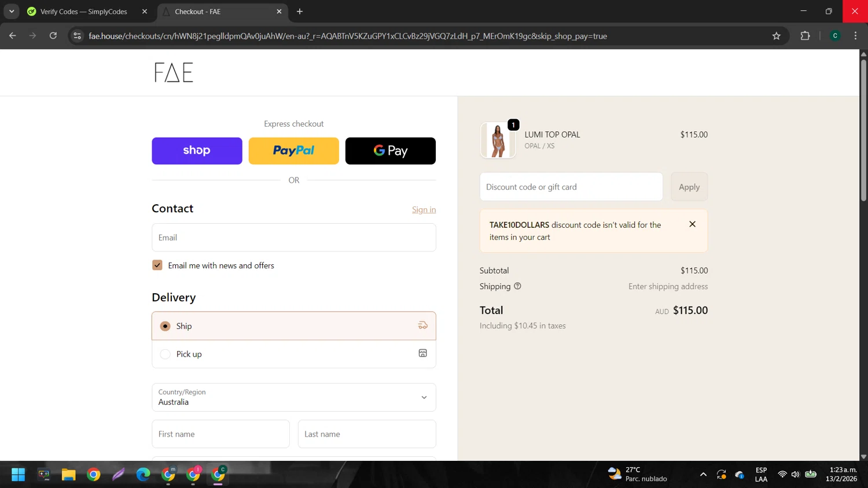Uncheck Email me with news and offers
Image resolution: width=868 pixels, height=488 pixels.
point(157,265)
